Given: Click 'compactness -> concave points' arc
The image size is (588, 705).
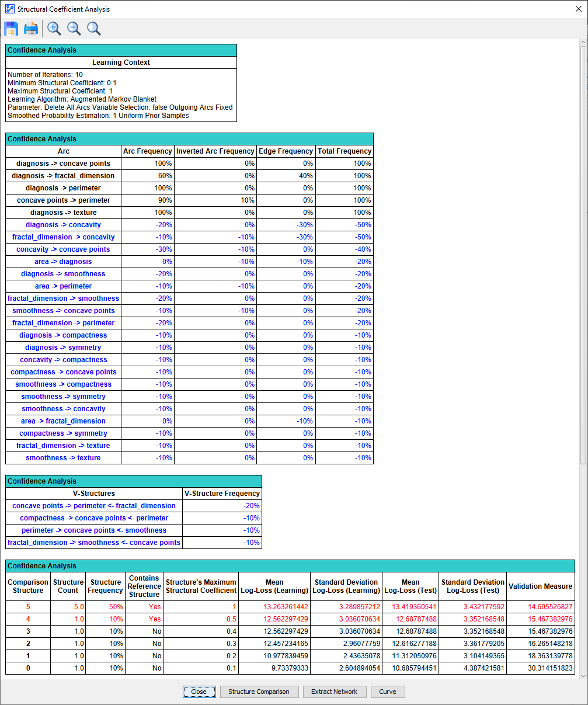Looking at the screenshot, I should coord(64,372).
